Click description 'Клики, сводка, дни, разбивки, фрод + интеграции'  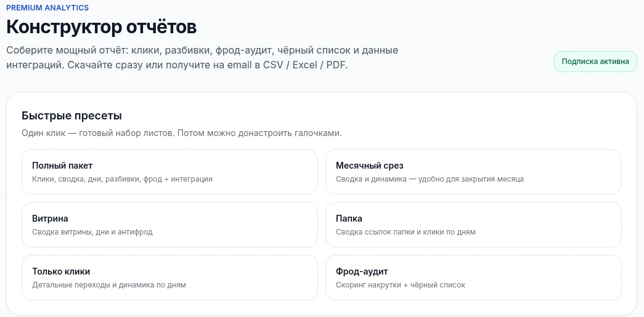[x=123, y=179]
